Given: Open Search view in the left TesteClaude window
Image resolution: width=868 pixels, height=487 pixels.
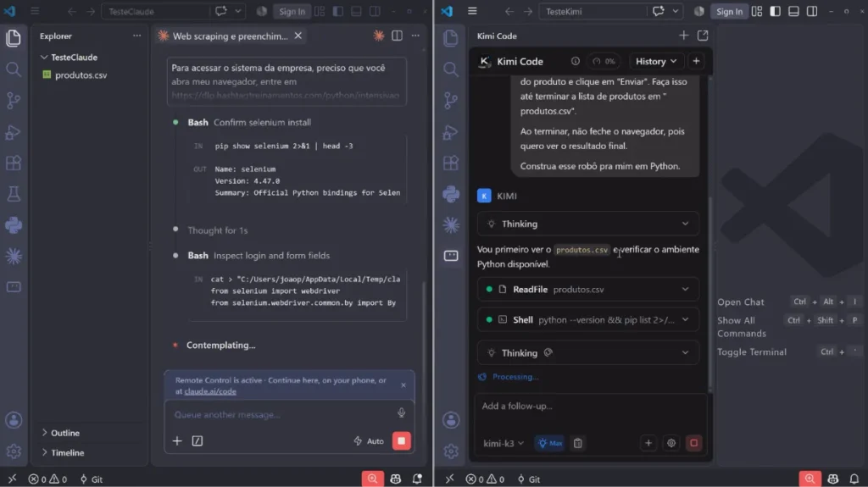Looking at the screenshot, I should (x=14, y=69).
